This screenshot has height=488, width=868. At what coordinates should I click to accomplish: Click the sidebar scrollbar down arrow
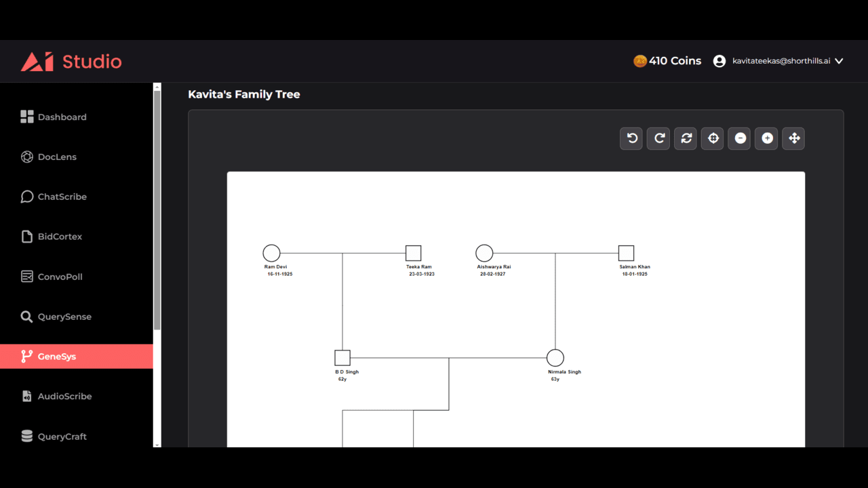[157, 445]
